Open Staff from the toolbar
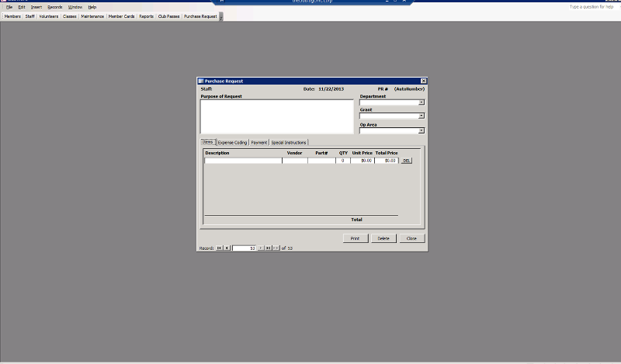Image resolution: width=621 pixels, height=364 pixels. 29,16
